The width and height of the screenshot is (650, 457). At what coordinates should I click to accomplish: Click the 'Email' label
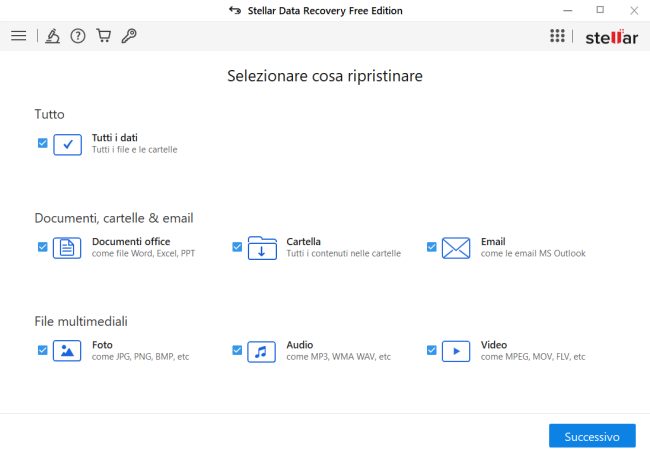click(x=493, y=241)
